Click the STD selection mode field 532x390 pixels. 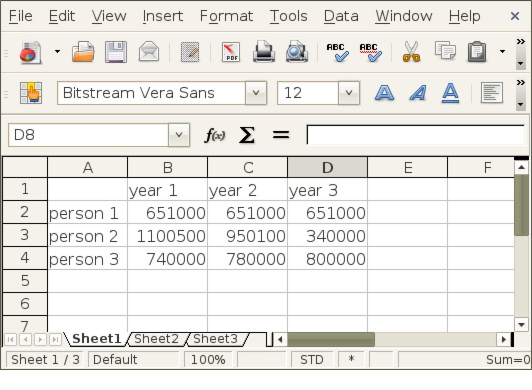pyautogui.click(x=312, y=359)
